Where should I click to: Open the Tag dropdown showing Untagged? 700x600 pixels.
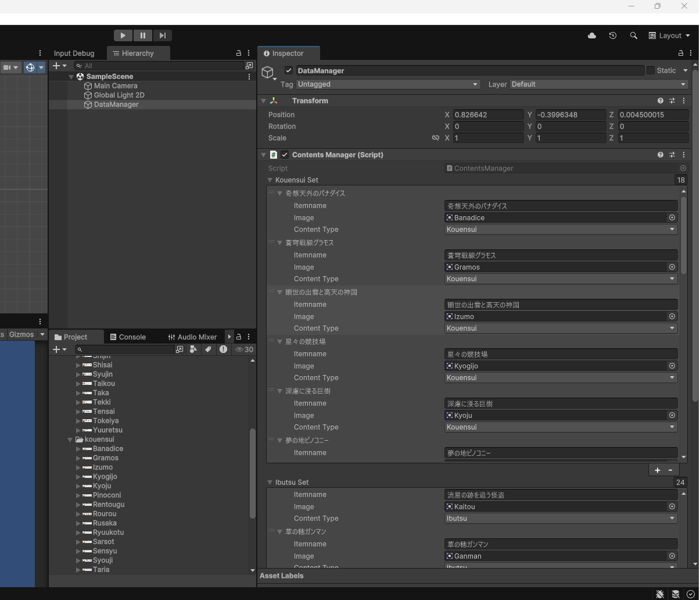click(387, 84)
